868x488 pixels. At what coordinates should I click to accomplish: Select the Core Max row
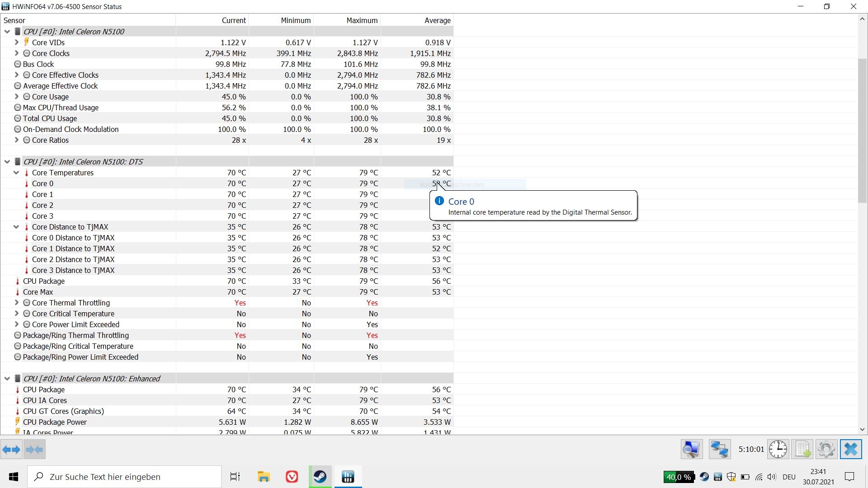click(x=226, y=292)
